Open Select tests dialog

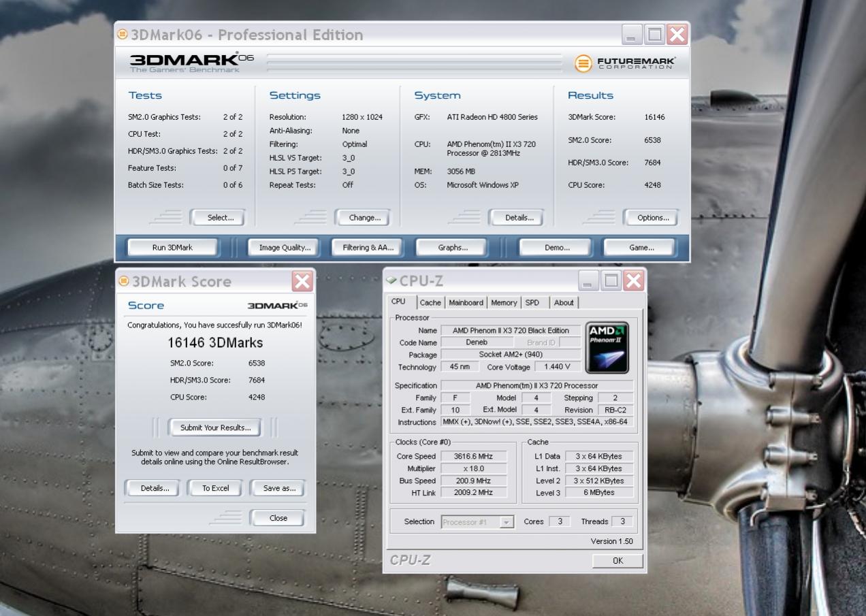click(216, 218)
